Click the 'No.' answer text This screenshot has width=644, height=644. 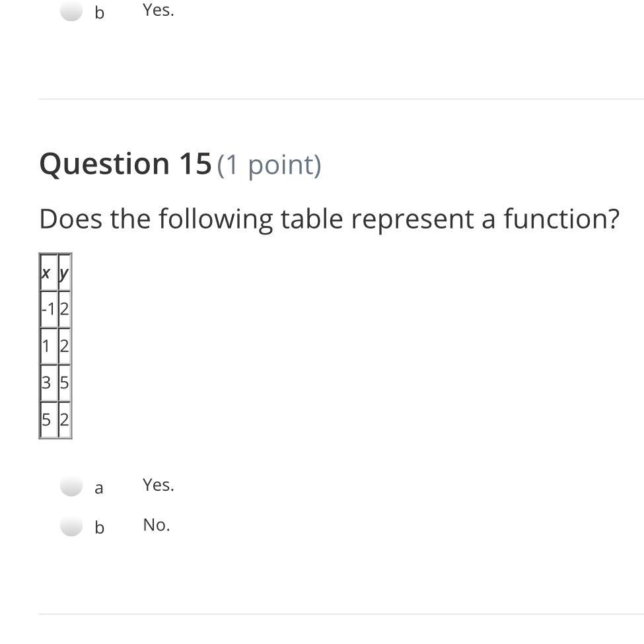click(156, 525)
